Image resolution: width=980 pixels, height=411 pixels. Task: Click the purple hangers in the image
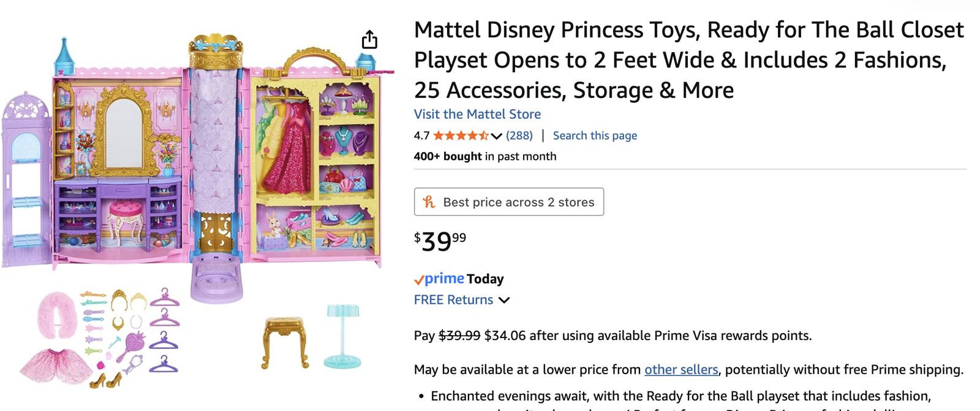(164, 331)
